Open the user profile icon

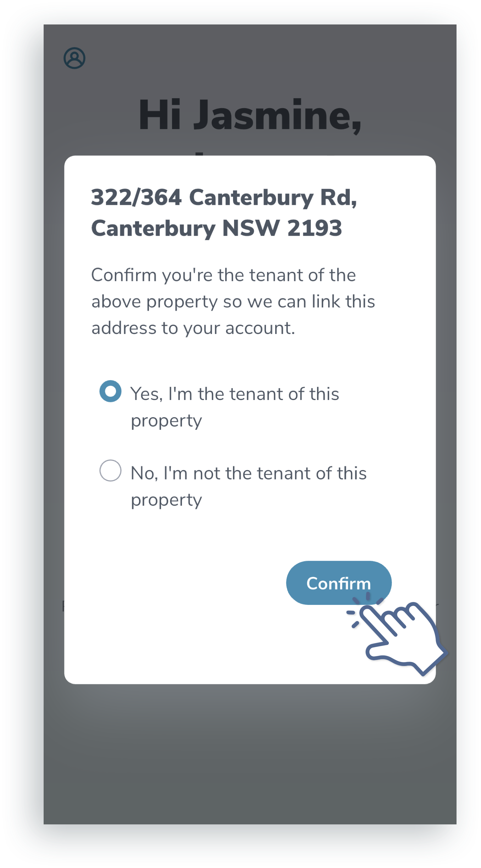click(x=74, y=58)
